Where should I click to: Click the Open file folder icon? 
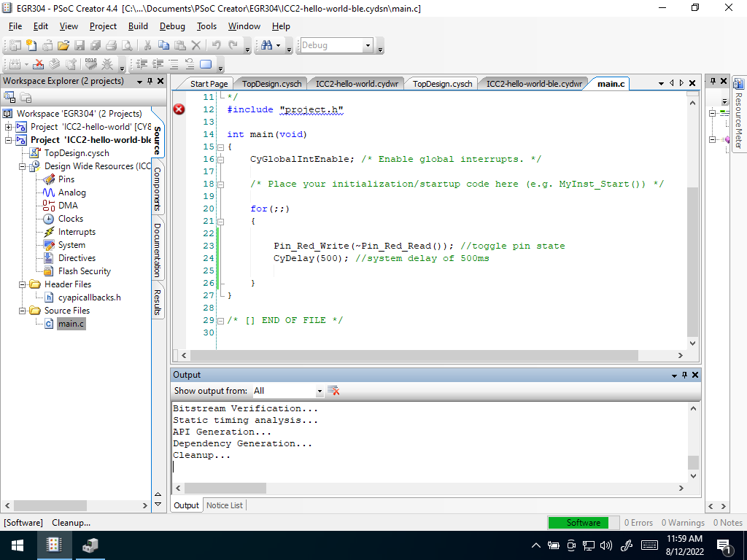[63, 45]
